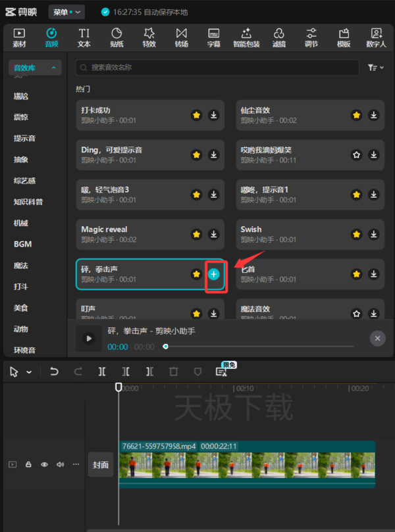Set the cover via 封面 button
This screenshot has width=395, height=532.
101,465
